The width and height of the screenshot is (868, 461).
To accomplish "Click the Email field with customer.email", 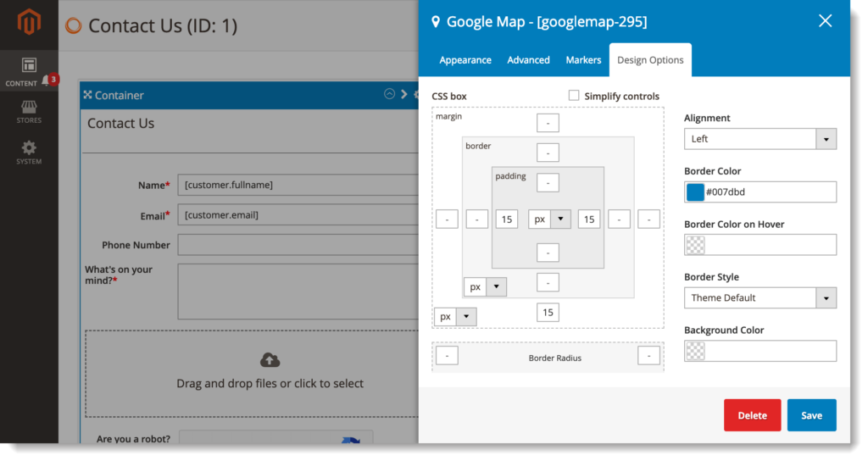I will pos(298,214).
